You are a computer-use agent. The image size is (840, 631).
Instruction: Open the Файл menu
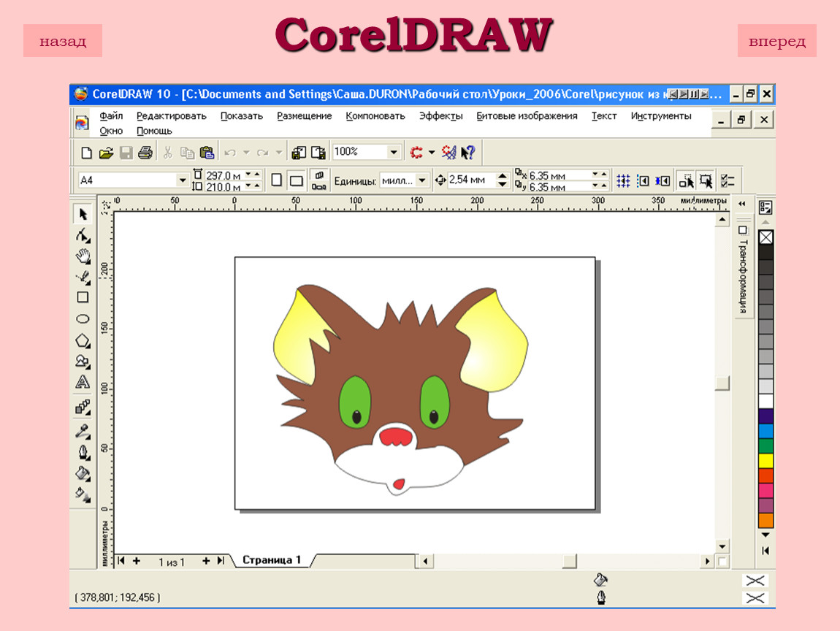[111, 115]
